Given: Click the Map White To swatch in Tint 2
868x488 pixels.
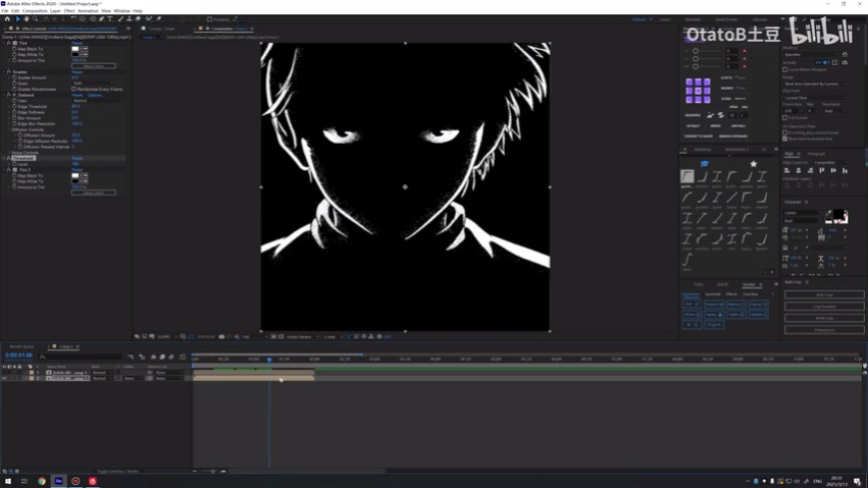Looking at the screenshot, I should 75,182.
